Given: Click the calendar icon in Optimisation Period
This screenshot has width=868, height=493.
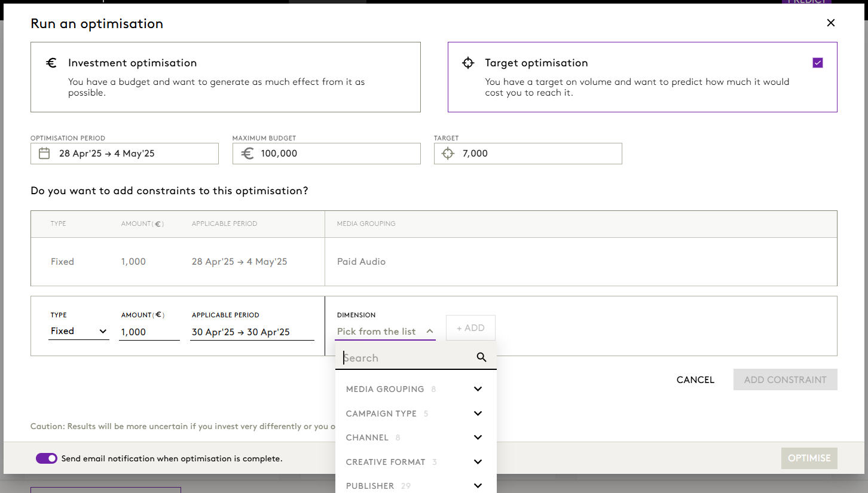Looking at the screenshot, I should [44, 154].
